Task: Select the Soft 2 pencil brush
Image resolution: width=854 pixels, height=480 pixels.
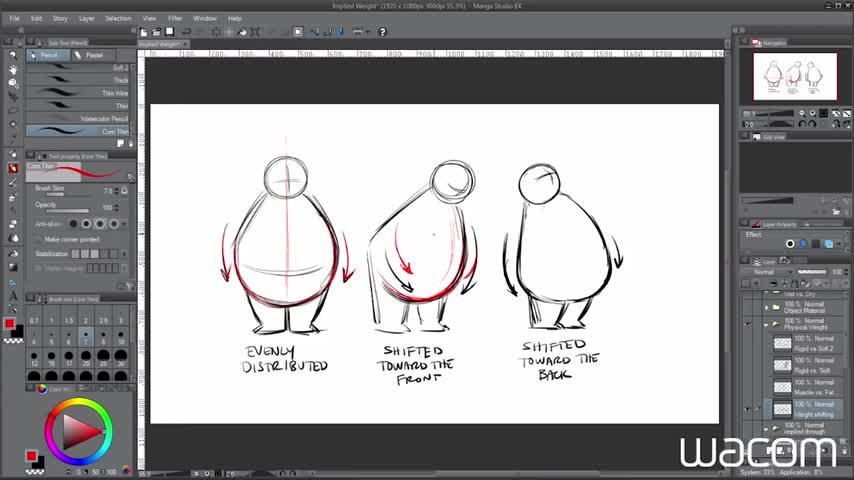Action: click(x=77, y=68)
